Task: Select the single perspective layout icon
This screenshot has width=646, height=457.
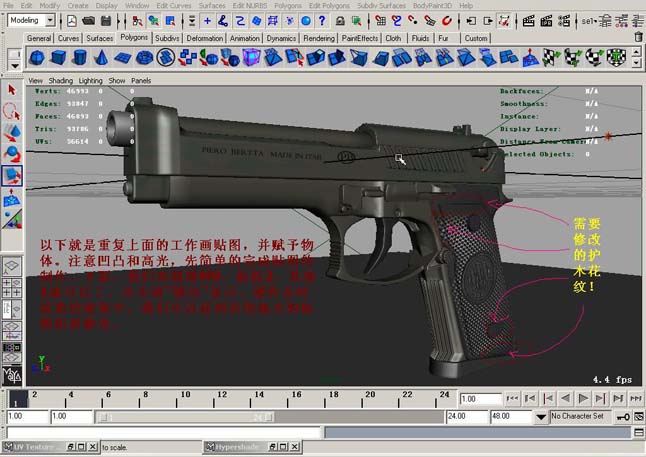Action: pyautogui.click(x=12, y=267)
